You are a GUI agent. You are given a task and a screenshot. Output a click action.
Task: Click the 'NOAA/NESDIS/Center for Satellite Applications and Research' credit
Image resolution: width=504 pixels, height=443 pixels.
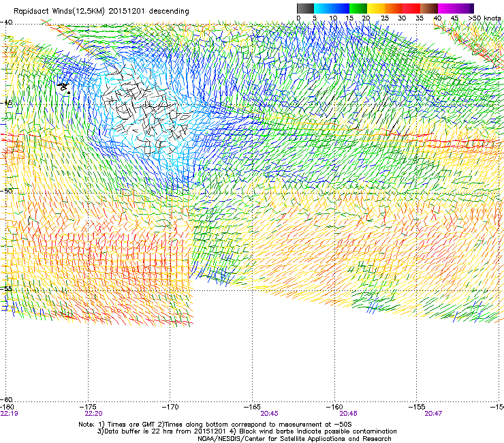[294, 439]
